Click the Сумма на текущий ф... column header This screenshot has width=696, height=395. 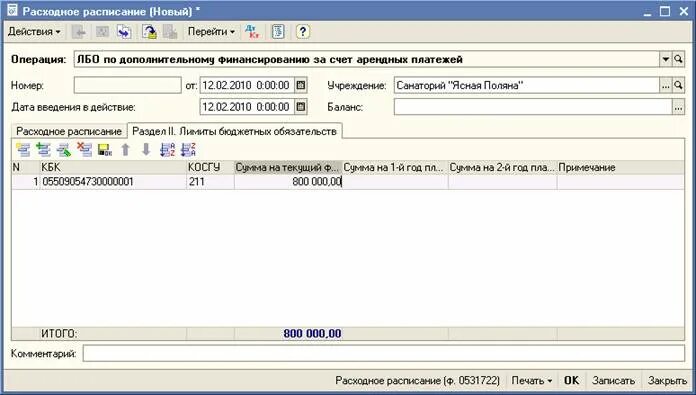tap(288, 167)
